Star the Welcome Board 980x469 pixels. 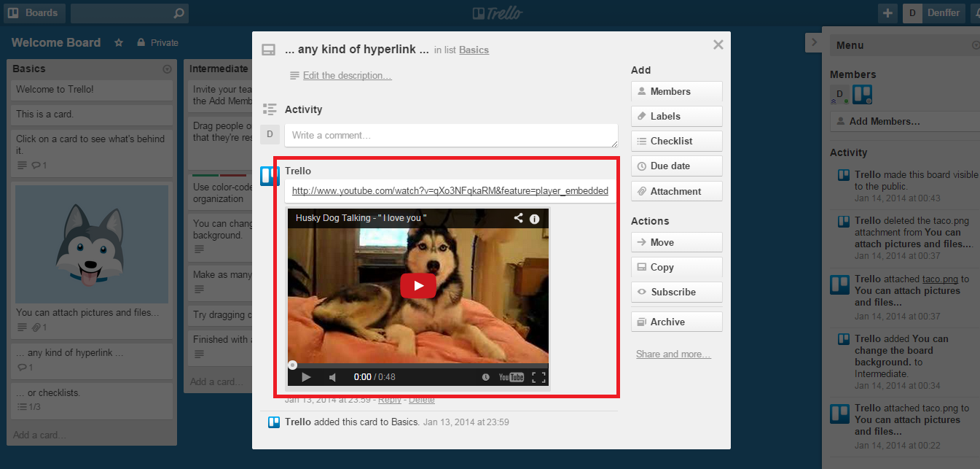point(119,43)
